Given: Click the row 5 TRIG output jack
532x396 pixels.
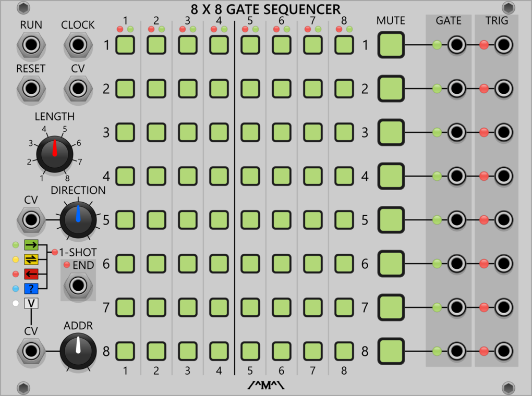Looking at the screenshot, I should [x=503, y=220].
